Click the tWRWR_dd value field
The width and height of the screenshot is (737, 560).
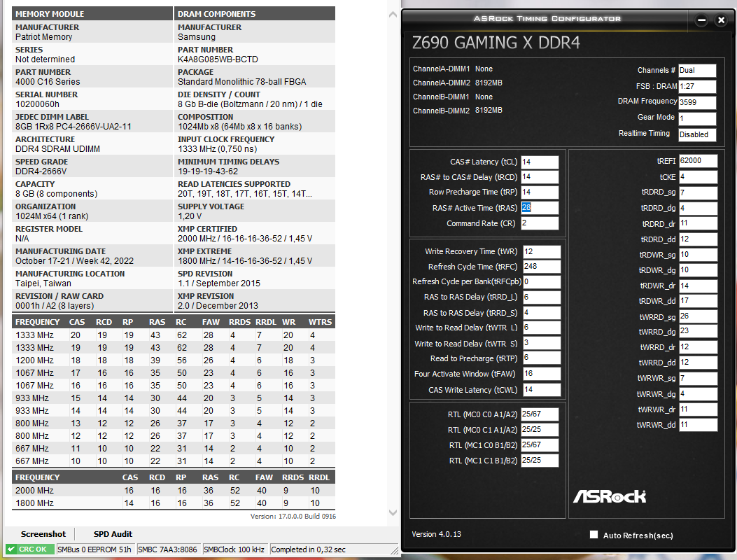coord(698,425)
